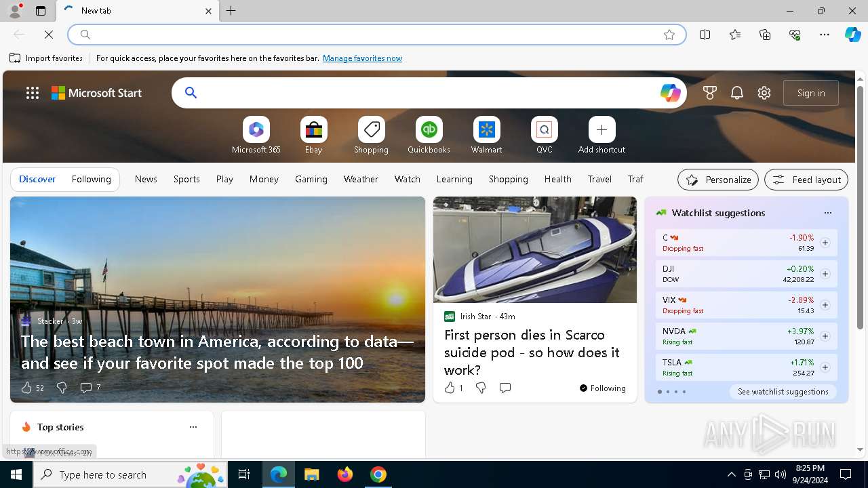This screenshot has height=488, width=868.
Task: Select the Discover feed tab
Action: click(x=37, y=179)
